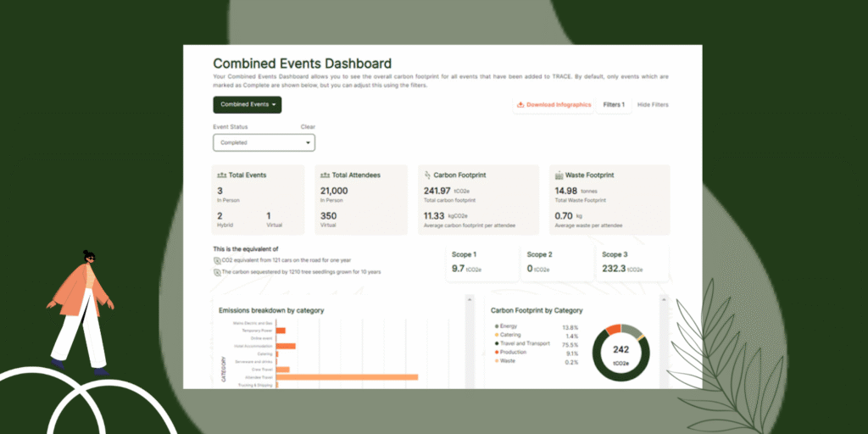Click the Energy legend dot

[497, 326]
